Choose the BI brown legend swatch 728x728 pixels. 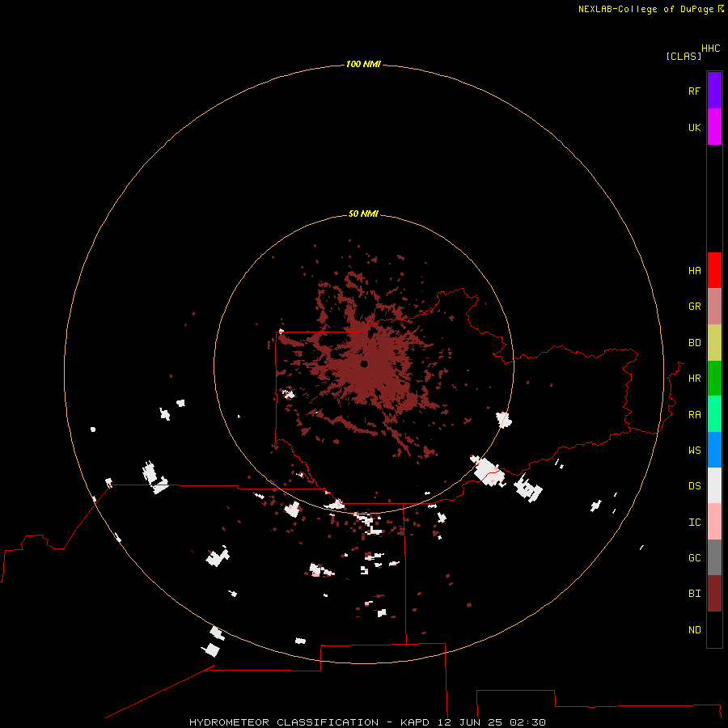coord(714,594)
